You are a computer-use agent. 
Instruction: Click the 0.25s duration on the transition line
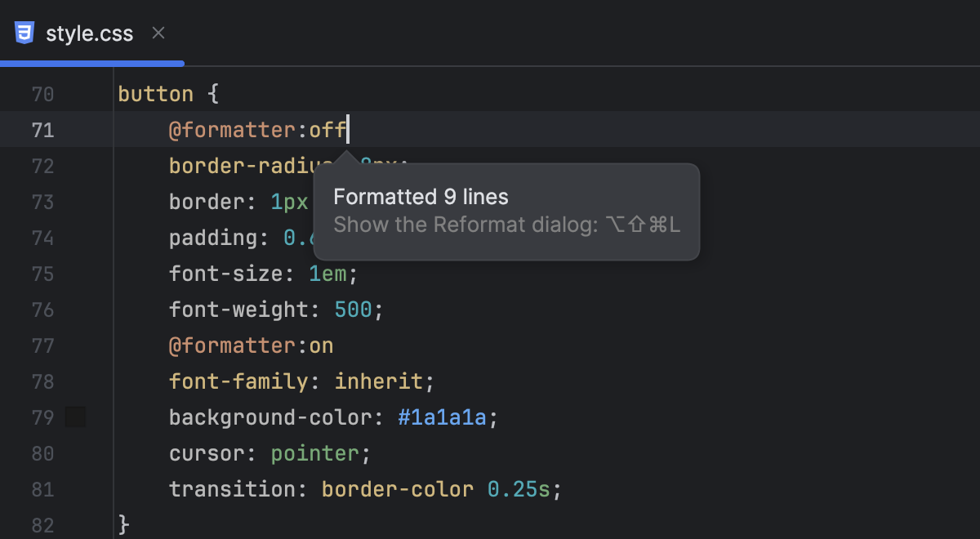coord(520,488)
